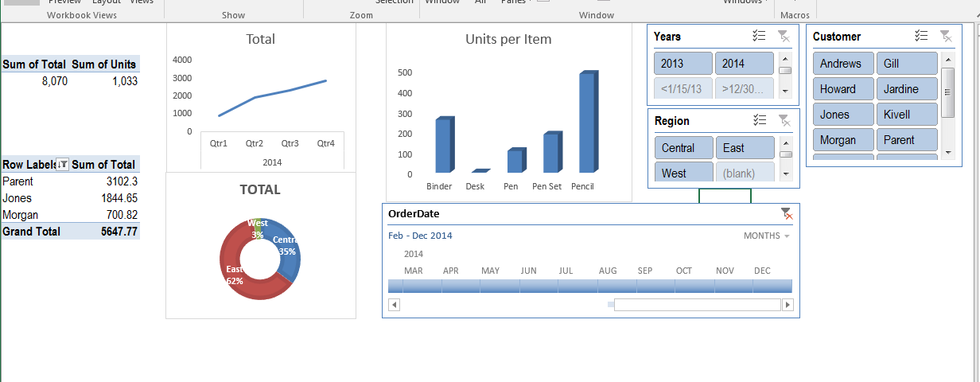The height and width of the screenshot is (382, 980).
Task: Filter Customer slicer by Morgan
Action: tap(843, 140)
